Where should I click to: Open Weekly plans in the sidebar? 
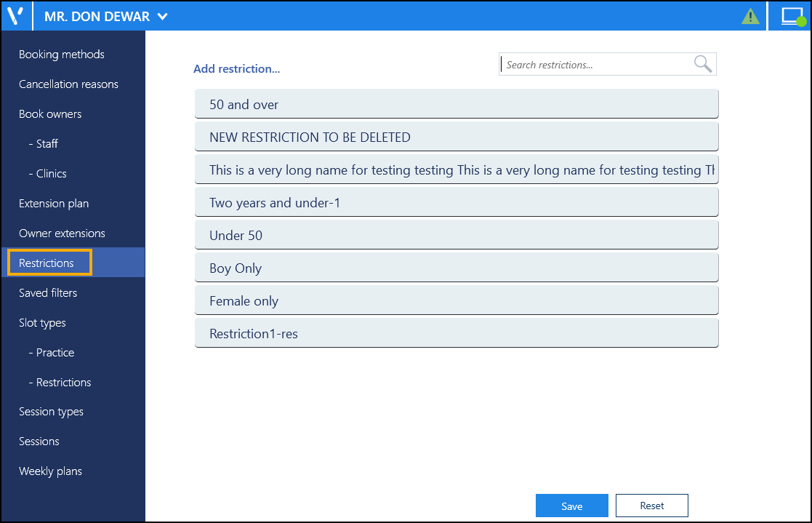51,471
